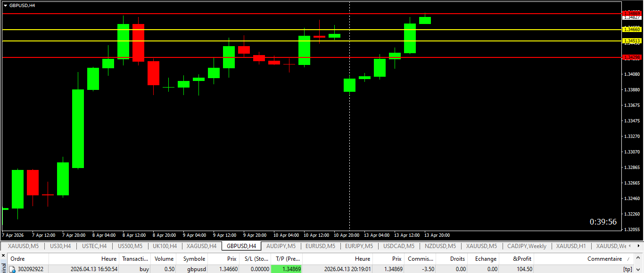Image resolution: width=644 pixels, height=273 pixels.
Task: Select the active GBPUSD,H4 tab
Action: 241,246
